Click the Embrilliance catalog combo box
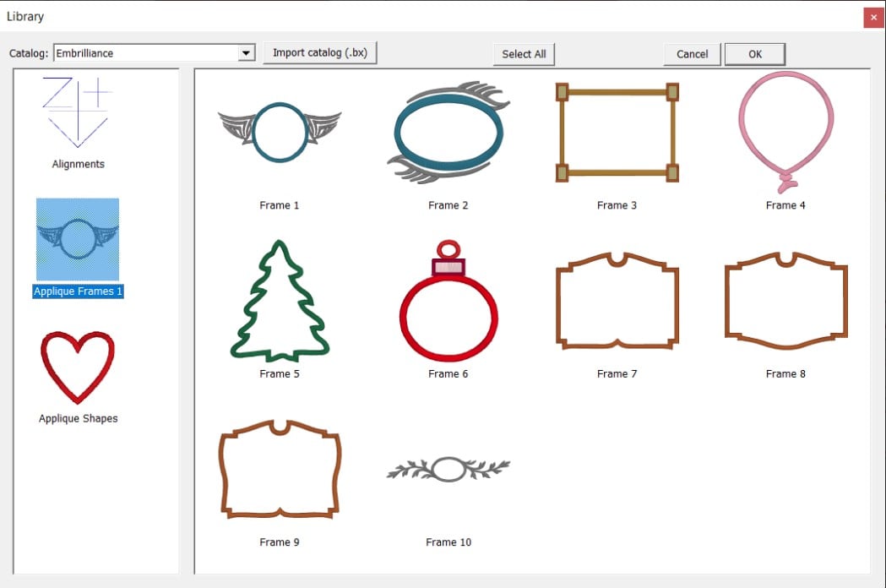Viewport: 886px width, 588px height. pyautogui.click(x=155, y=53)
